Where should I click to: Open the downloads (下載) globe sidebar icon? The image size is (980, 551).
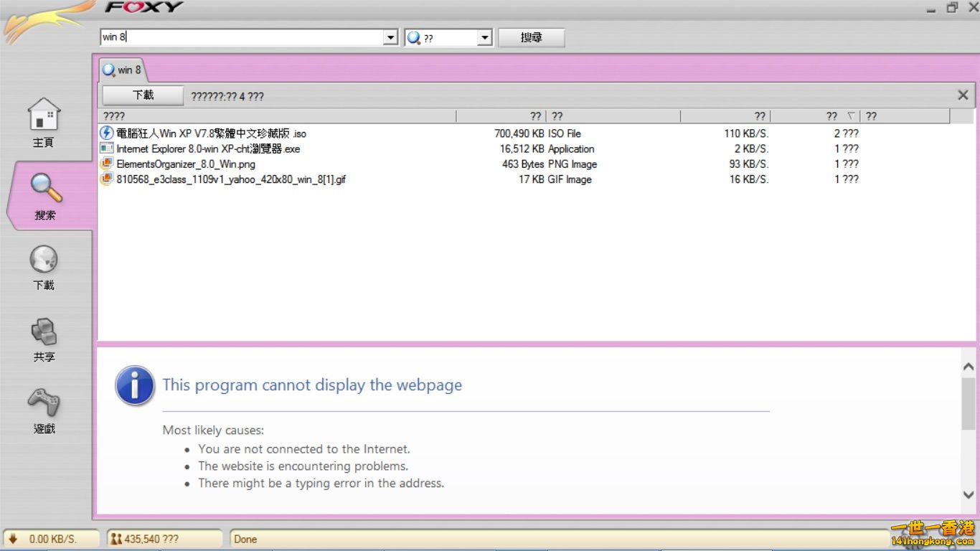[x=44, y=260]
